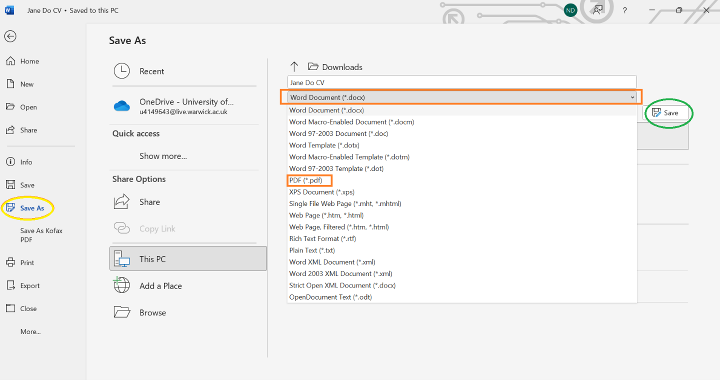Choose Strict Open XML Document (*.docx)

[x=342, y=285]
